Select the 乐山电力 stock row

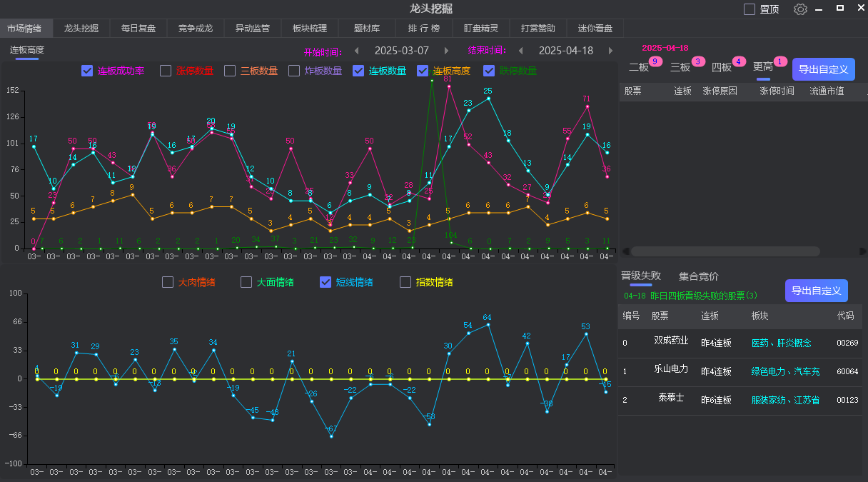pos(671,370)
